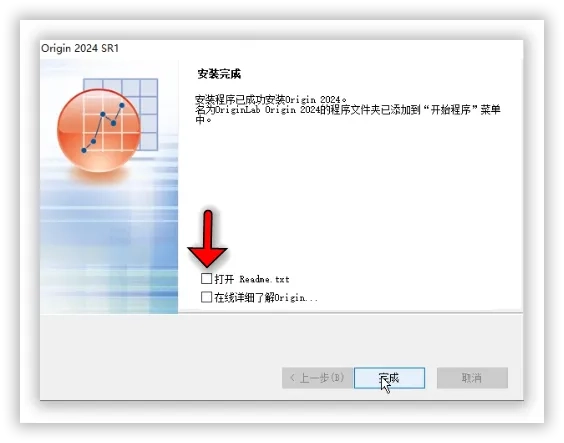Click the bottom-left data point on graph
The image size is (564, 443).
[x=84, y=150]
